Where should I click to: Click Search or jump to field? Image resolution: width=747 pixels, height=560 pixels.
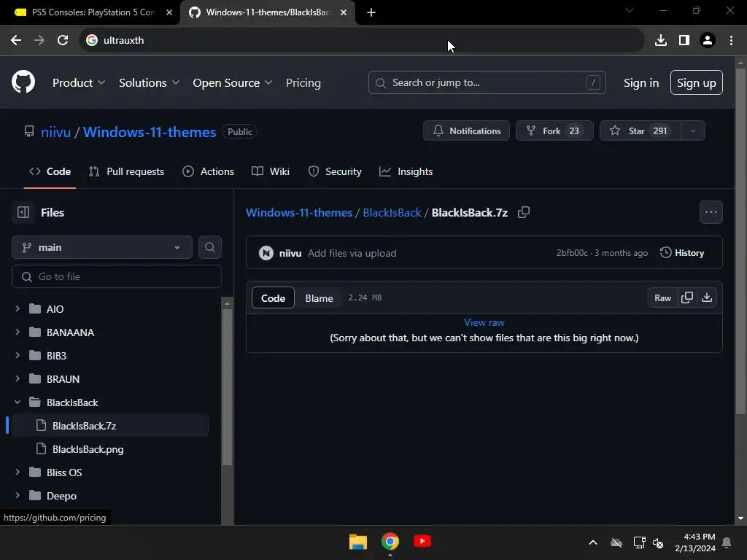pyautogui.click(x=487, y=83)
